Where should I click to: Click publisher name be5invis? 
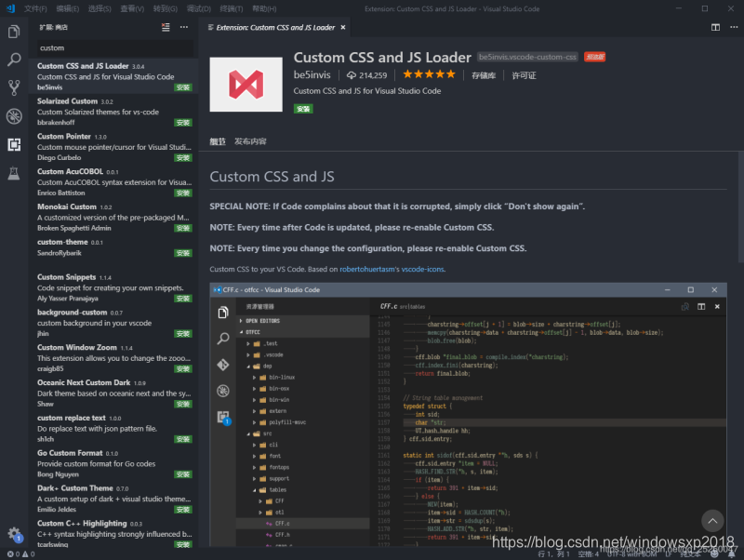312,75
